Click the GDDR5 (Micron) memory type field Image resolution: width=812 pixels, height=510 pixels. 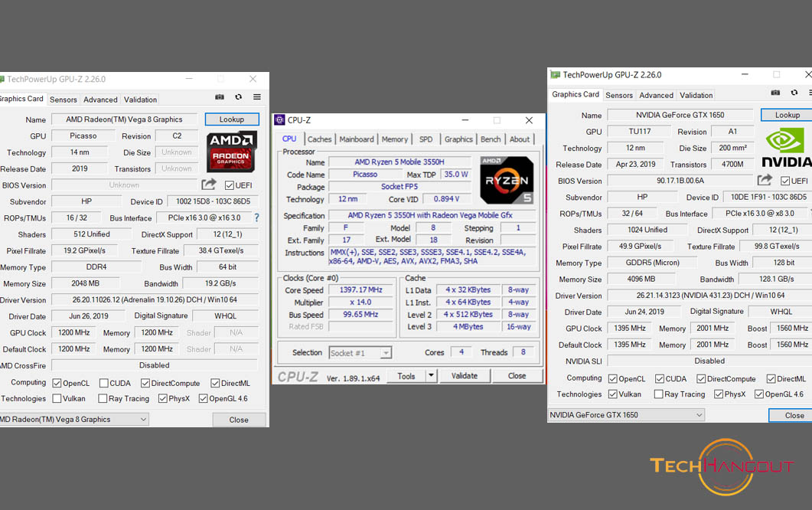click(653, 263)
